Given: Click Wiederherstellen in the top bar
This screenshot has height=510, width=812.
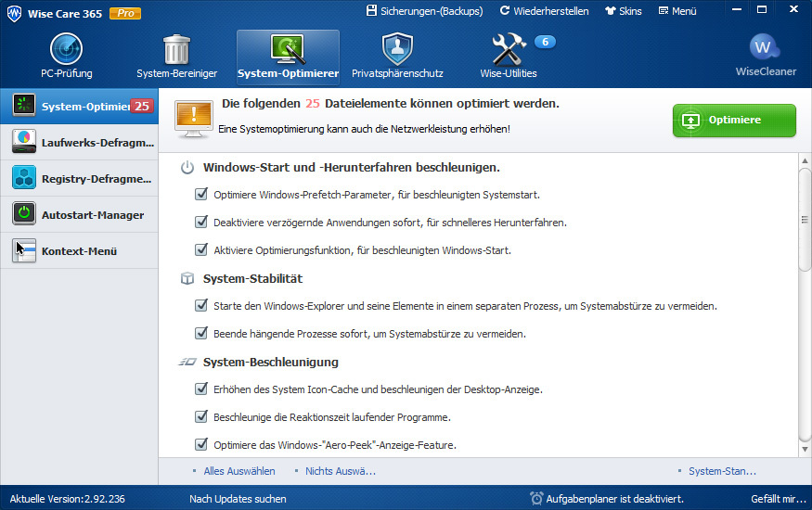Looking at the screenshot, I should (x=544, y=11).
